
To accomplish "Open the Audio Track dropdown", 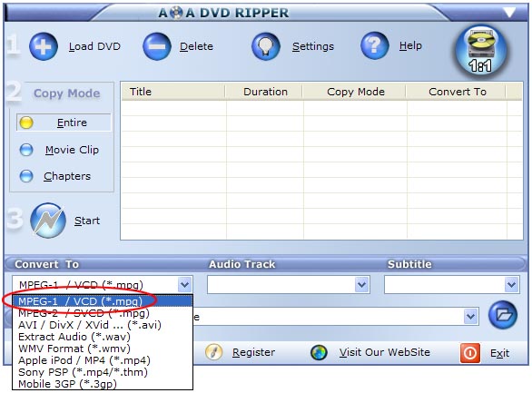I will (361, 284).
